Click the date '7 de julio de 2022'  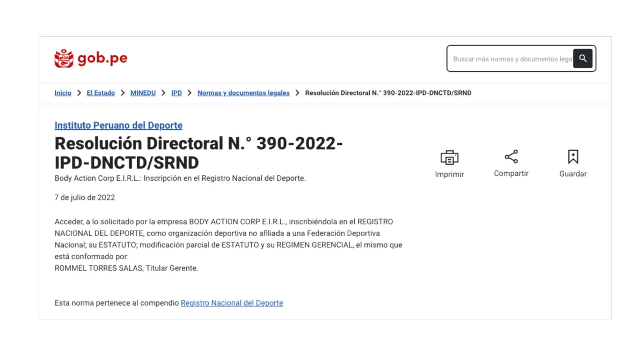point(85,197)
